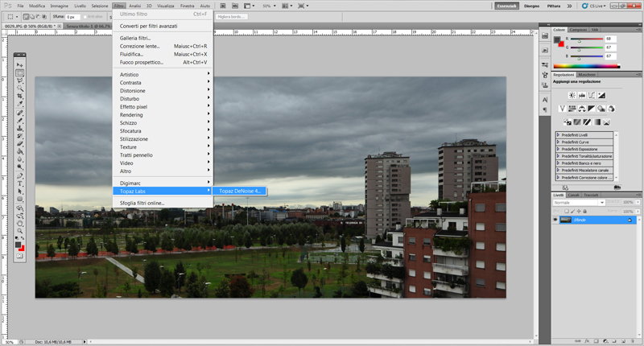Select the Rectangular Marquee tool

[20, 72]
